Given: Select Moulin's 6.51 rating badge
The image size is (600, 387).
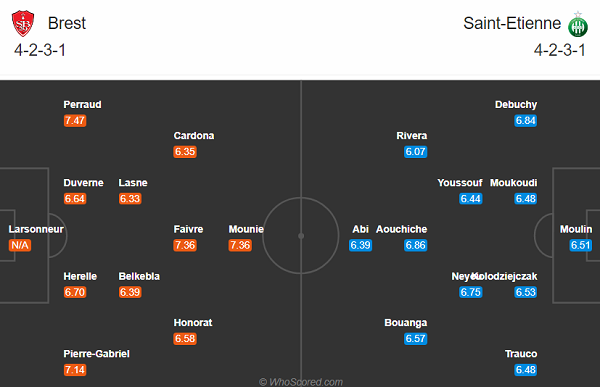Looking at the screenshot, I should point(580,245).
